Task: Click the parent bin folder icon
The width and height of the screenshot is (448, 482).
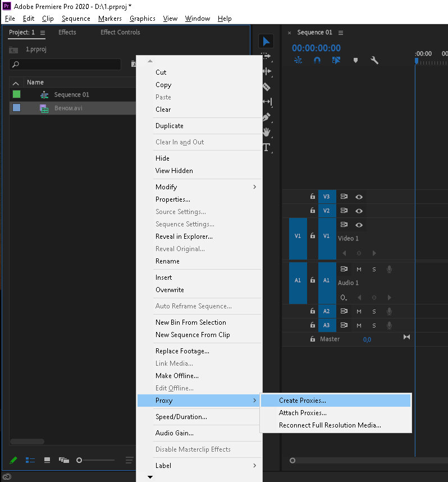Action: pyautogui.click(x=13, y=49)
